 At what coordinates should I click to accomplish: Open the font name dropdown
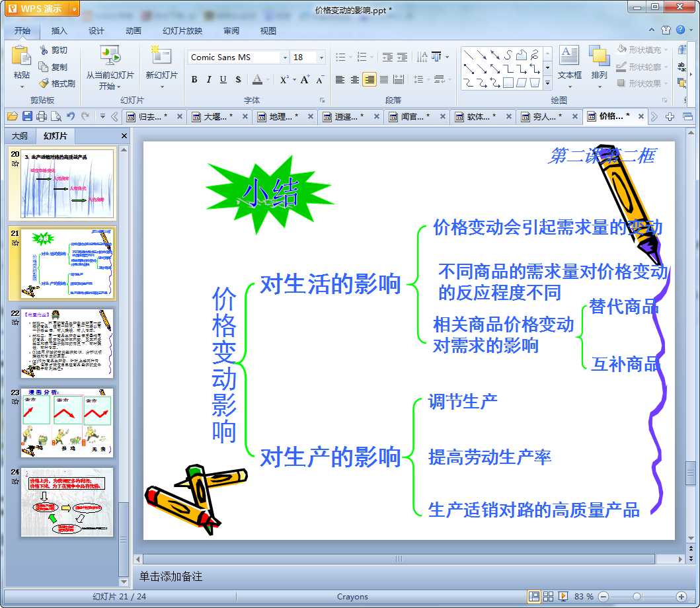(x=285, y=57)
